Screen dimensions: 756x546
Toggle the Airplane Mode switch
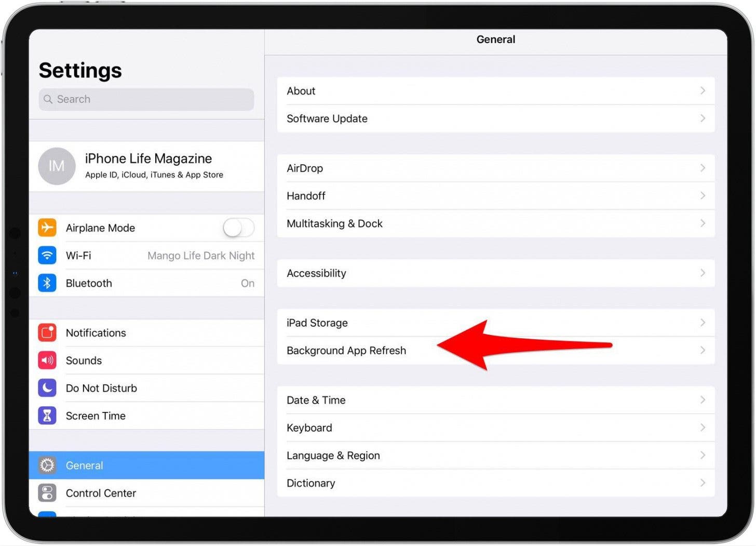[238, 228]
